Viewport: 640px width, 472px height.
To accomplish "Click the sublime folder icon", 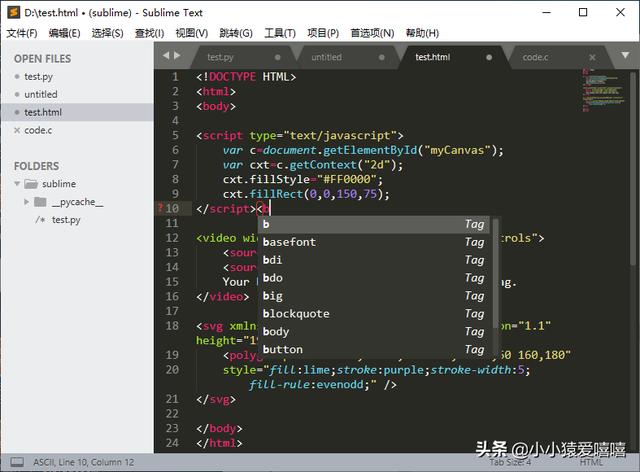I will pyautogui.click(x=31, y=184).
